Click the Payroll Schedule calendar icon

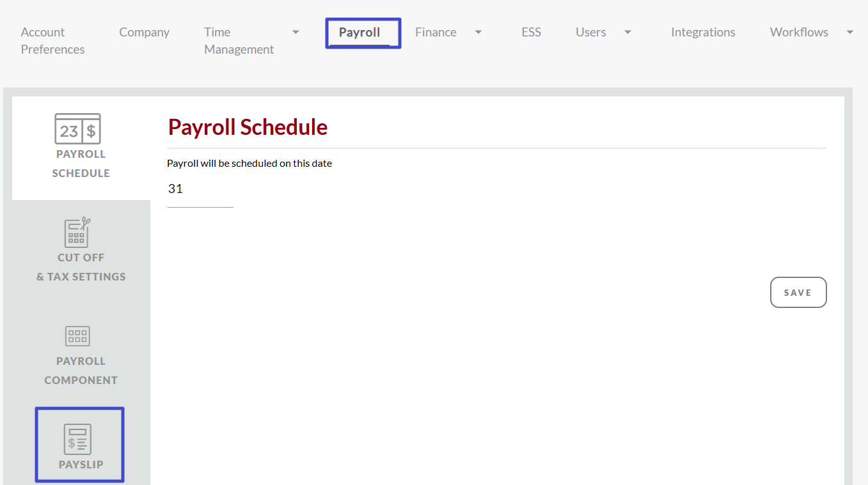(x=77, y=129)
